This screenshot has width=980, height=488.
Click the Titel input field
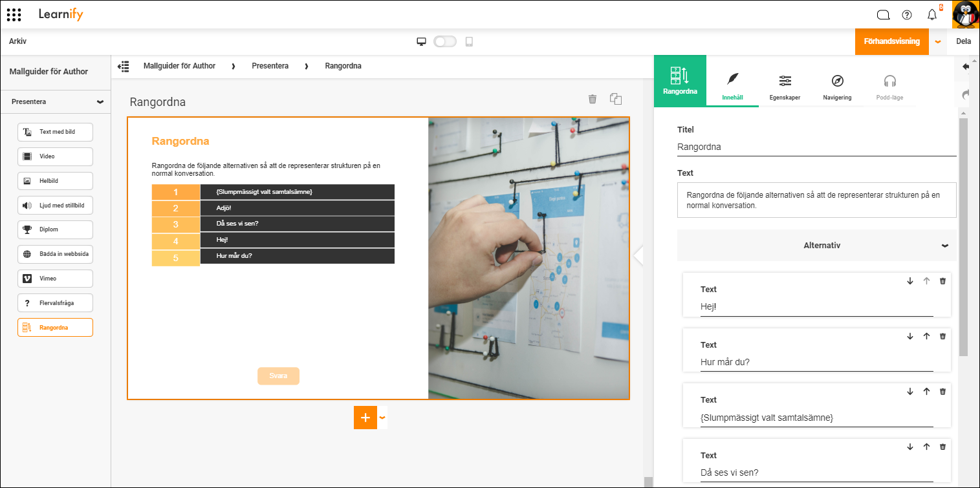816,147
